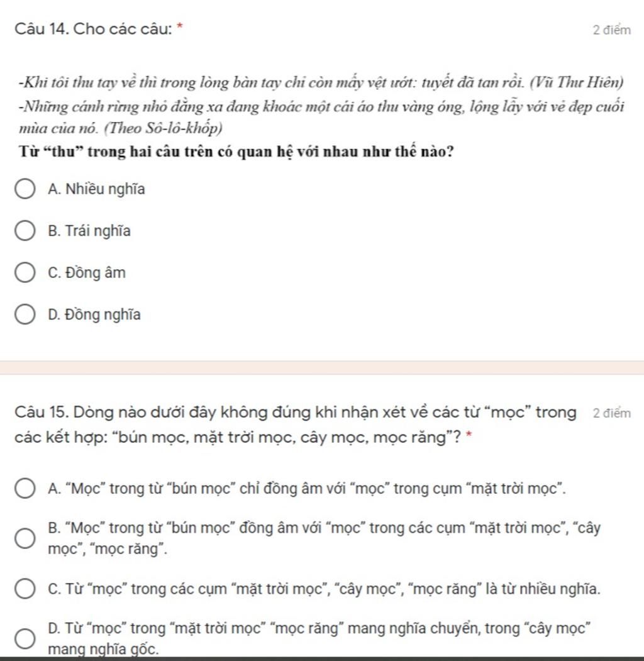Click the '2 điểm' label of Câu 14
Viewport: 644px width, 661px height.
point(611,30)
